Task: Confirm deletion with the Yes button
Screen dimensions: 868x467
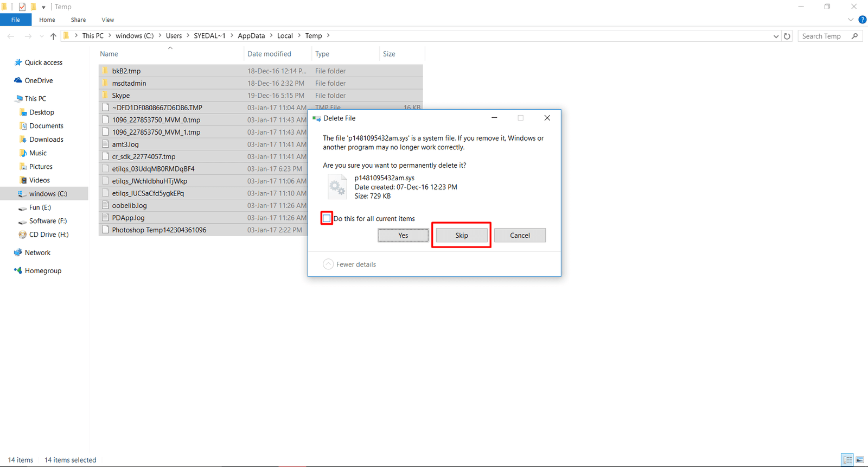Action: [x=403, y=235]
